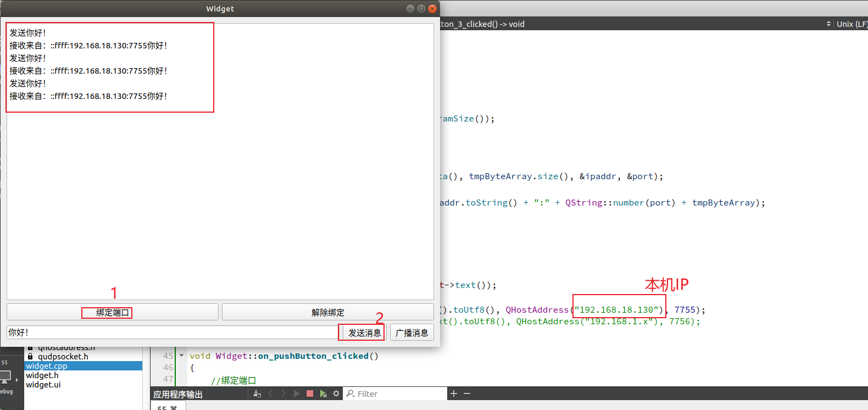Minimize the Widget window
The width and height of the screenshot is (868, 410).
[410, 8]
